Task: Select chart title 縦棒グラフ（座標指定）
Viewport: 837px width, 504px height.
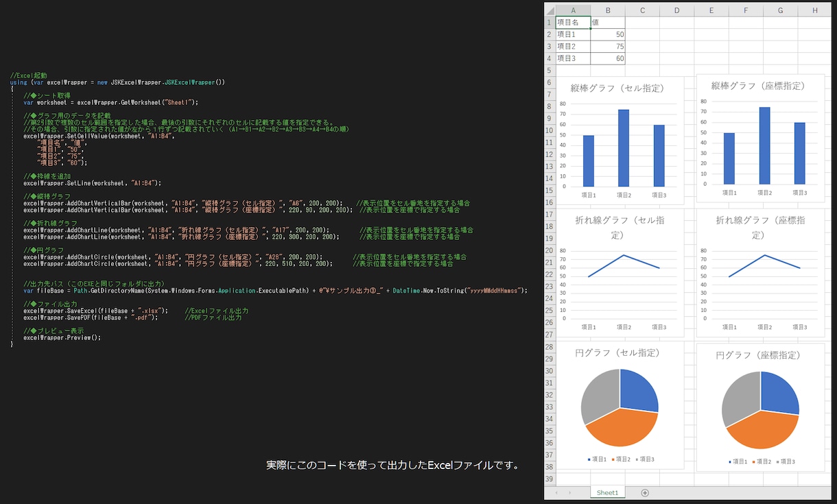Action: click(760, 86)
